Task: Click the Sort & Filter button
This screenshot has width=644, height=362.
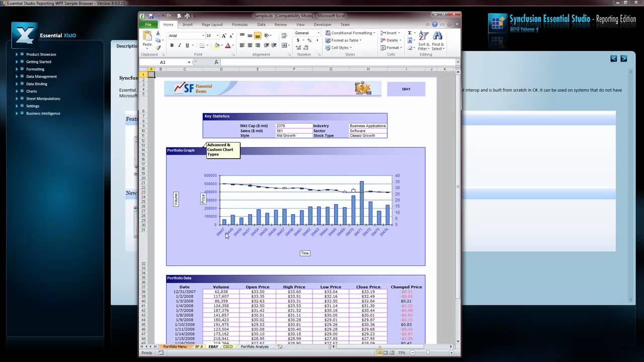Action: (x=424, y=41)
